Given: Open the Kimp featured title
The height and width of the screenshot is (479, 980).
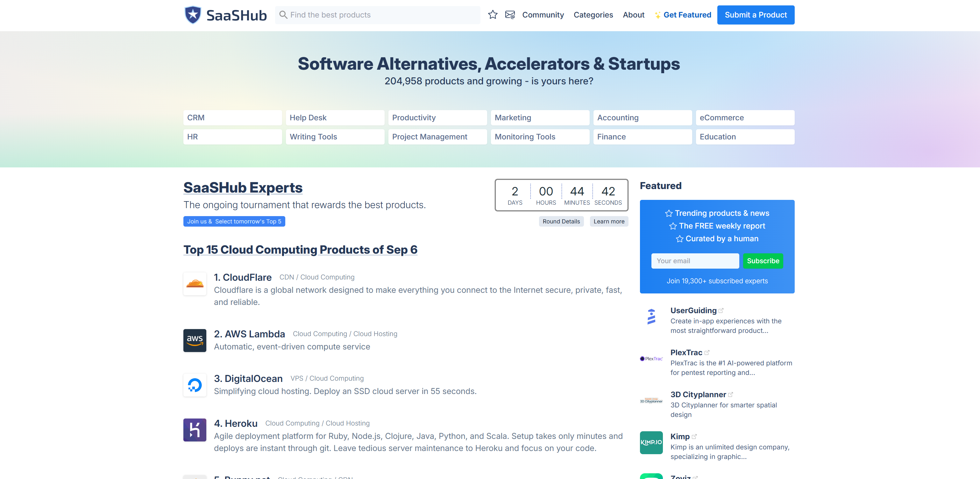Looking at the screenshot, I should (679, 436).
